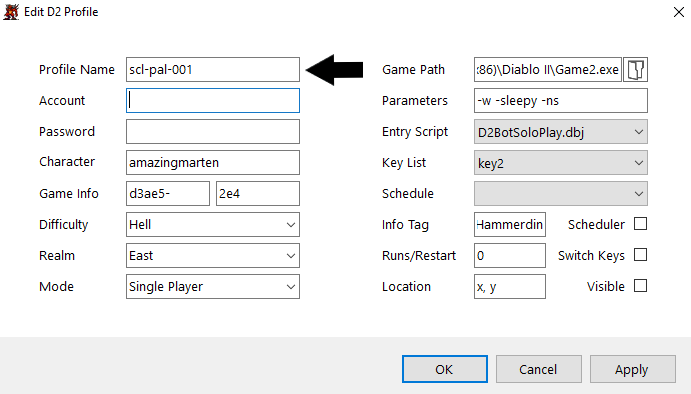Screen dimensions: 691x394
Task: Open the Key List dropdown showing key2
Action: click(561, 163)
